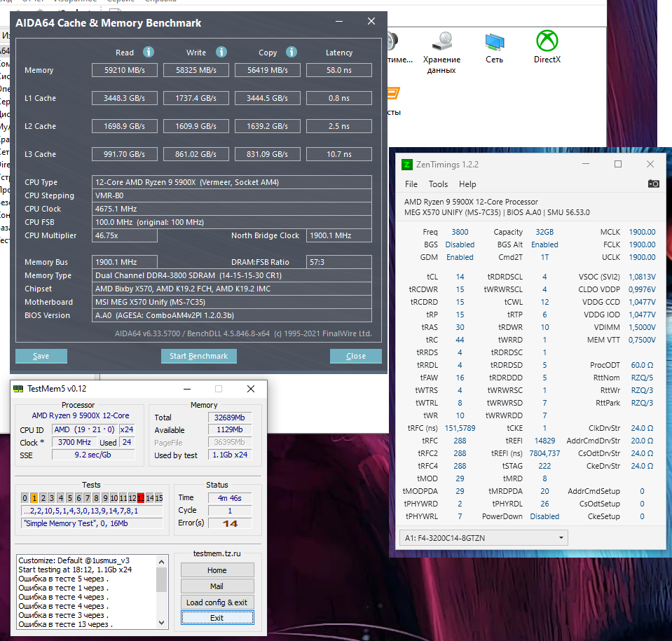The image size is (672, 641).
Task: Open the DirectX icon in AIDA64 main window
Action: coord(547,47)
